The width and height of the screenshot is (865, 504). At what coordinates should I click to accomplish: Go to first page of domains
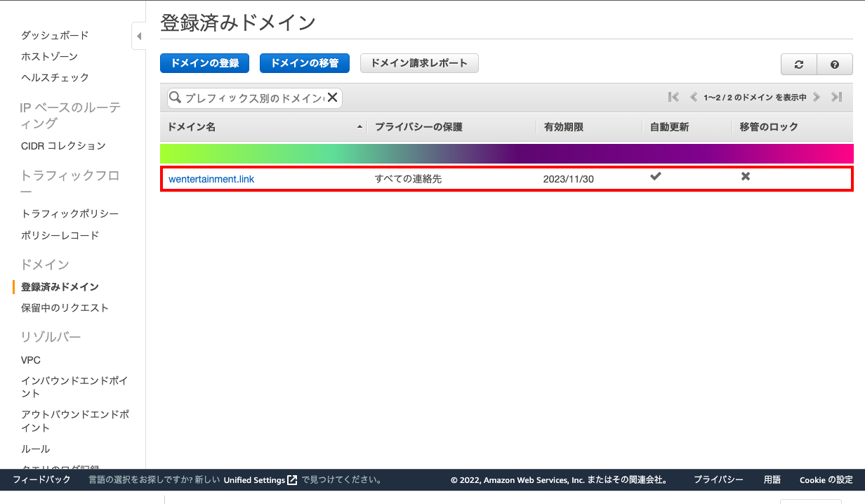(x=673, y=98)
